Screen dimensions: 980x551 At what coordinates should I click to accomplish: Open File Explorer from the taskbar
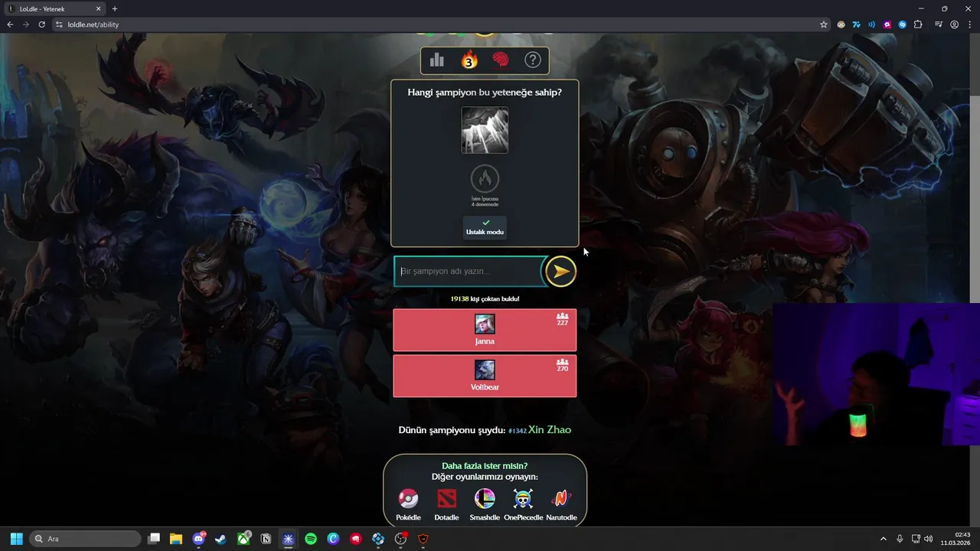point(176,539)
